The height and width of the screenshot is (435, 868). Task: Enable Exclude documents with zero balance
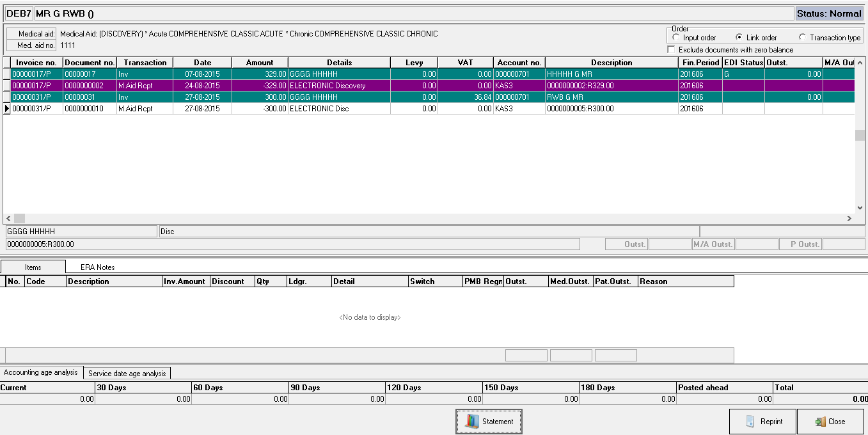pos(671,49)
